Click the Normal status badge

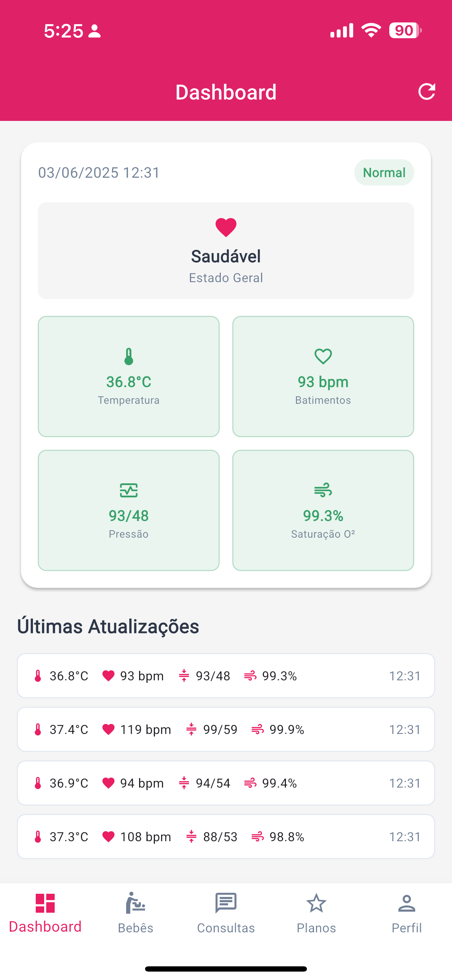384,172
